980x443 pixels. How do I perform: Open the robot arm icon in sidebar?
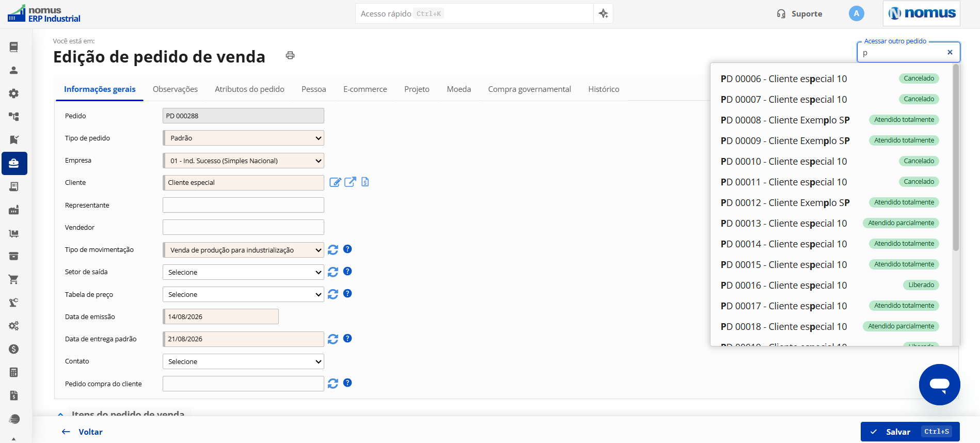click(14, 303)
